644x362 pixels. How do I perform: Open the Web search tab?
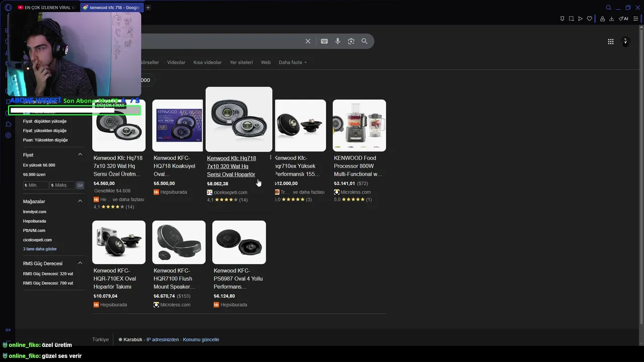266,62
